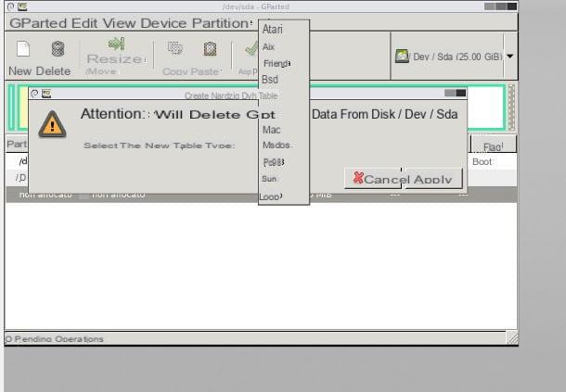Viewport: 566px width, 392px height.
Task: Select Atari in the table type list
Action: 284,30
